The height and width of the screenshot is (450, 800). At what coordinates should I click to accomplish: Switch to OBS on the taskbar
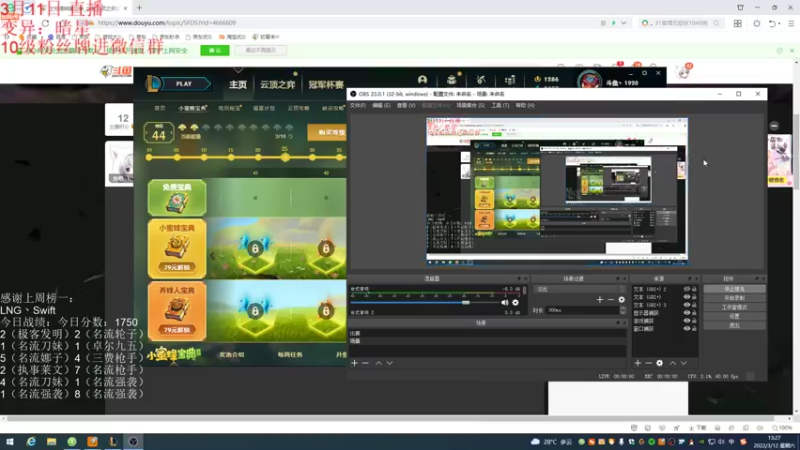coord(133,442)
